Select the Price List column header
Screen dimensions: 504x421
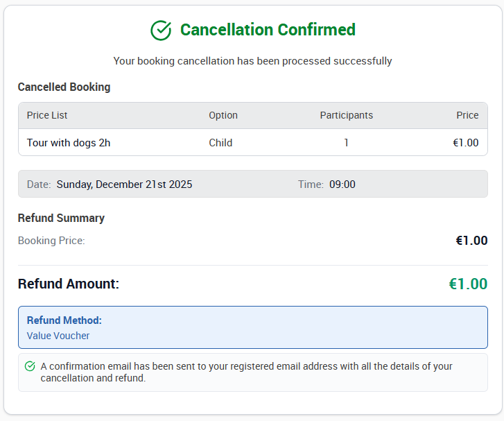coord(47,115)
